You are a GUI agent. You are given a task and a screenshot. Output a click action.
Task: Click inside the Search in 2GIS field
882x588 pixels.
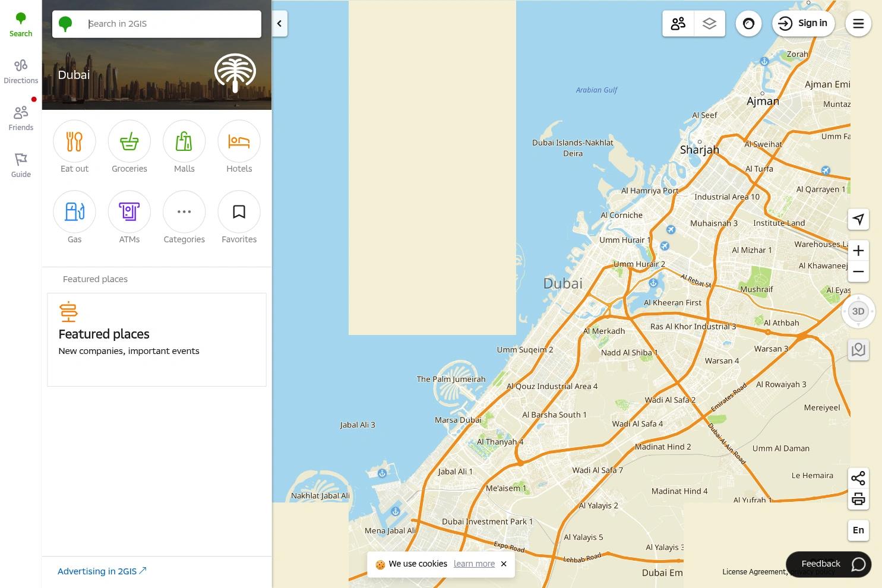pos(166,23)
